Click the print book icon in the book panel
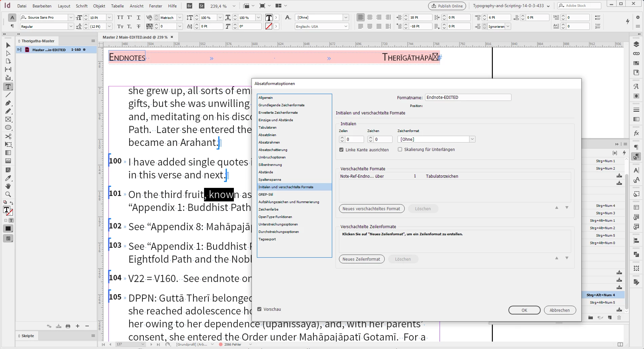Viewport: 644px width, 349px height. click(x=68, y=326)
